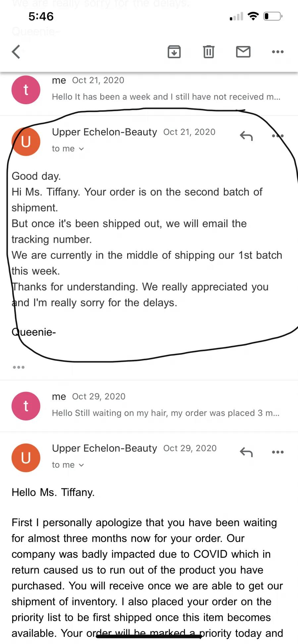The width and height of the screenshot is (298, 644).
Task: Reply to the Oct 29 Upper Echelon-Beauty email
Action: click(246, 452)
